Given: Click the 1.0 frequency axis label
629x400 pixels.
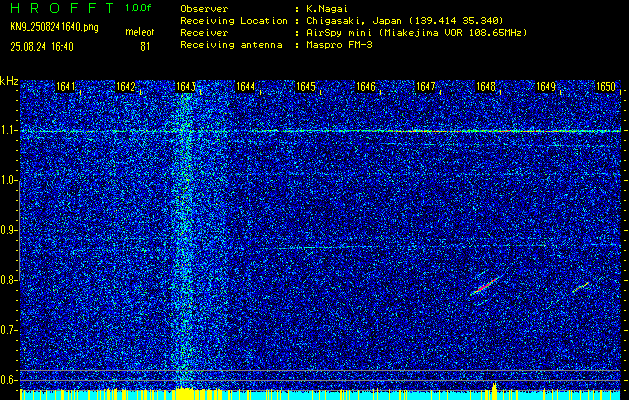Looking at the screenshot, I should (x=9, y=181).
